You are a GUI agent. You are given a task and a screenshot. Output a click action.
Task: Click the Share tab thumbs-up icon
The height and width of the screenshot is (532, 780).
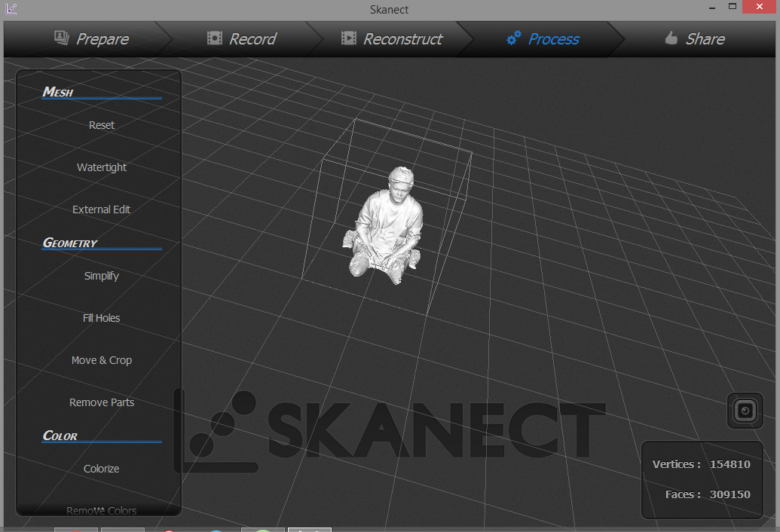pos(671,38)
